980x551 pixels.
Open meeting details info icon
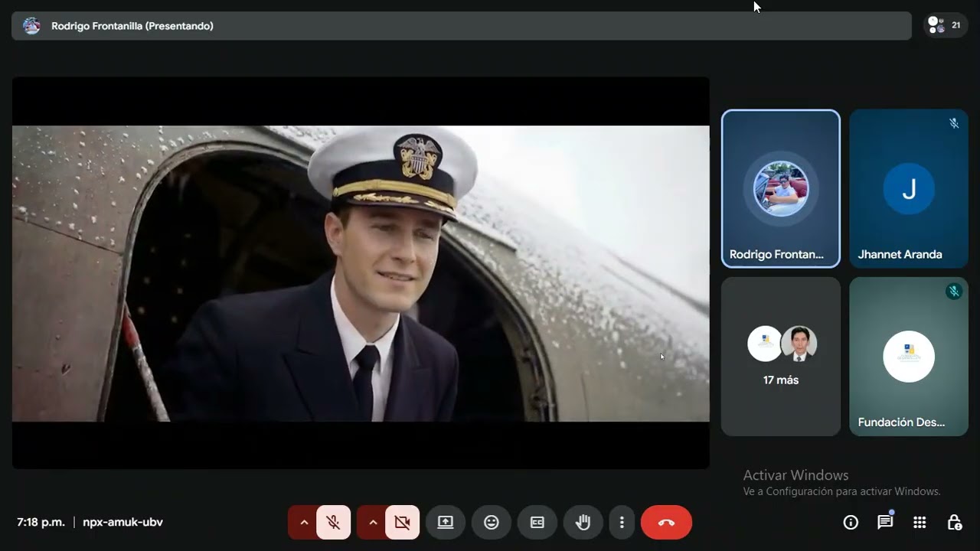(x=851, y=523)
